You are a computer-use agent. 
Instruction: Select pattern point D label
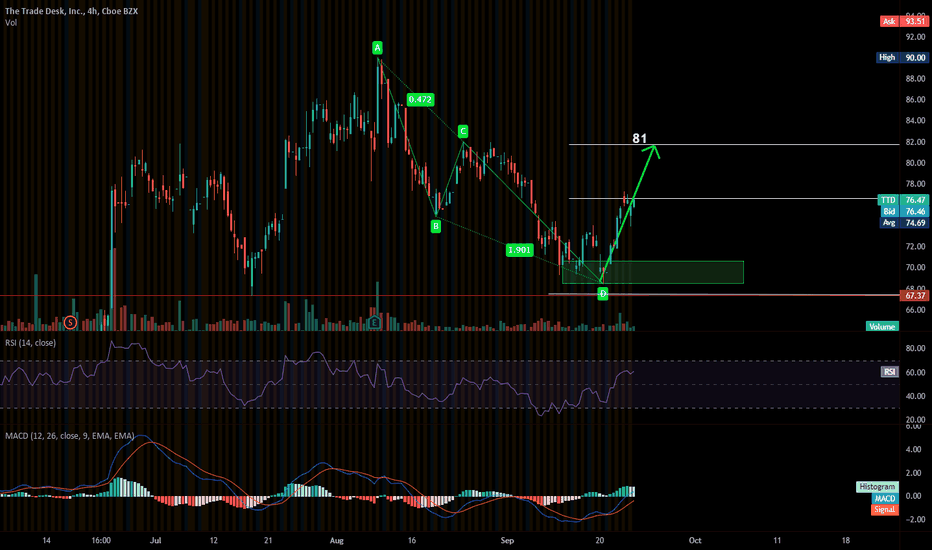coord(603,293)
